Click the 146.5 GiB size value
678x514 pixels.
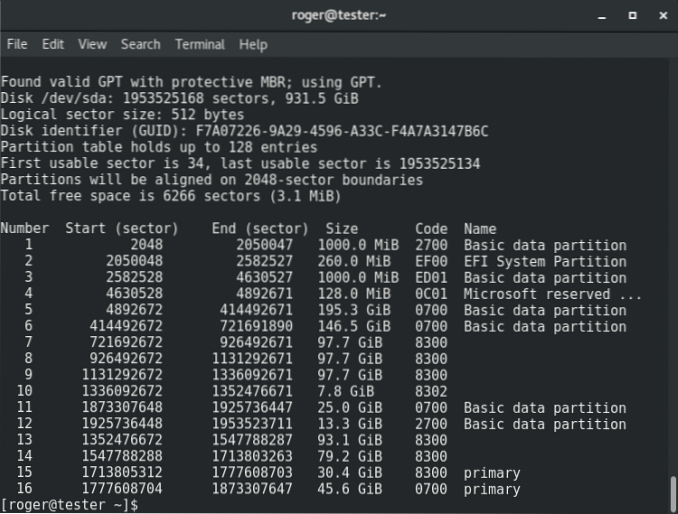(354, 326)
